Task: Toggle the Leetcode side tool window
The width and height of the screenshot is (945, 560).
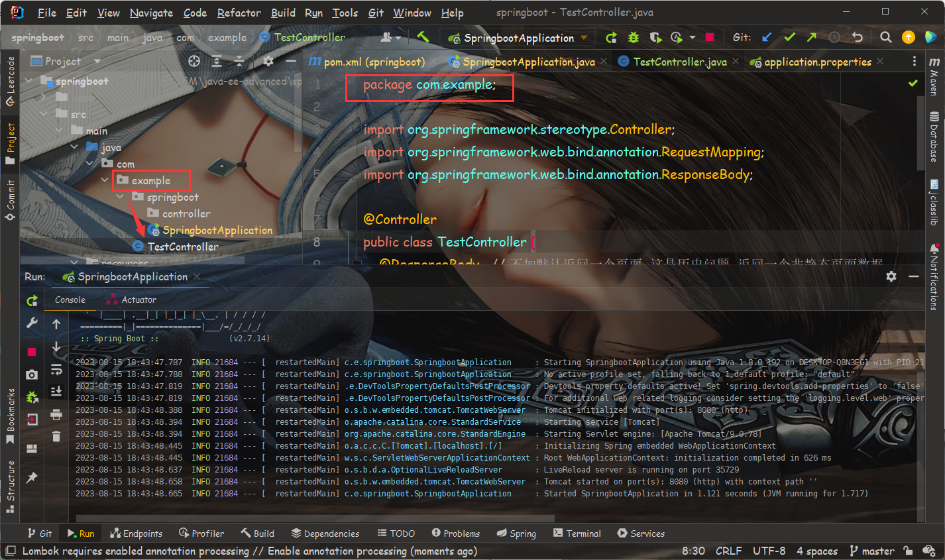Action: [10, 81]
